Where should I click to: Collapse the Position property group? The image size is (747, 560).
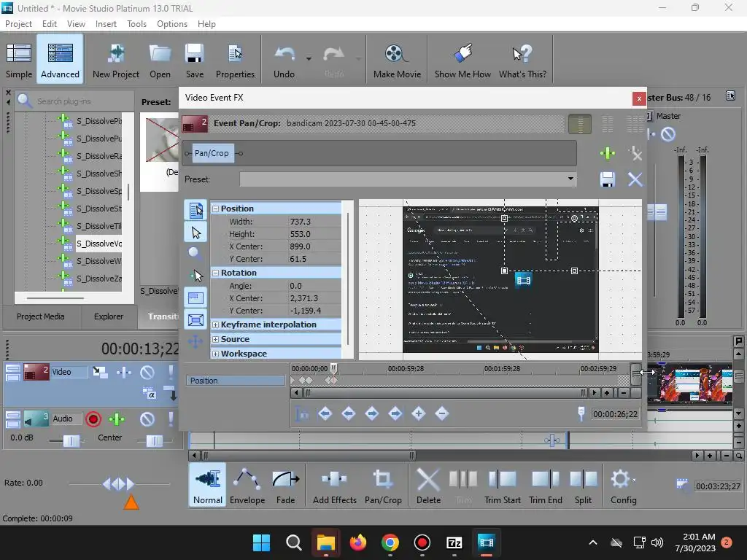[x=215, y=209]
